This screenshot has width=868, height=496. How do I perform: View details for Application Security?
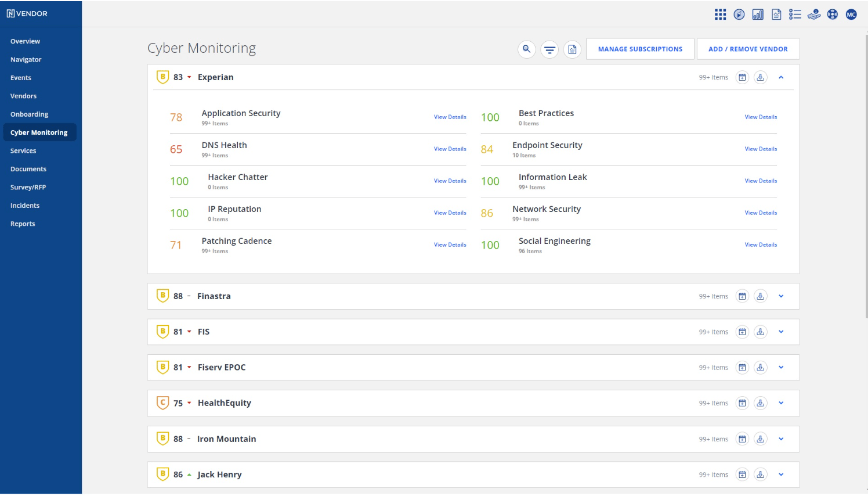pyautogui.click(x=450, y=117)
